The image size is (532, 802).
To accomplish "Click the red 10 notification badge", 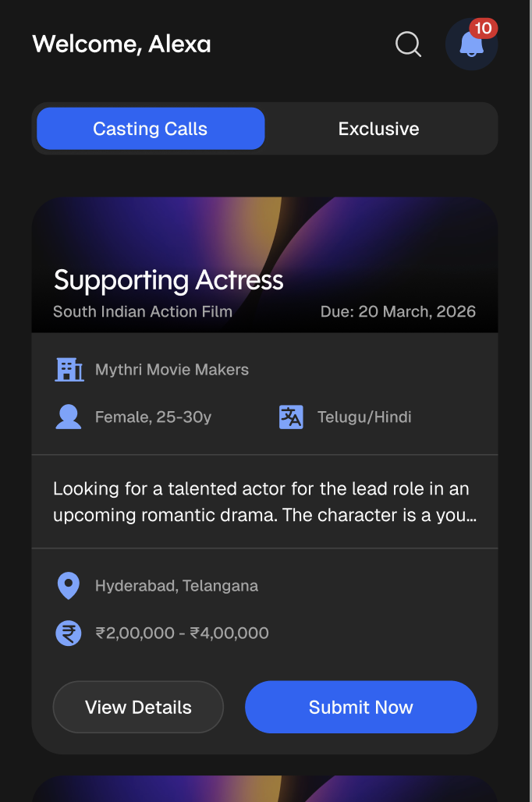I will (x=484, y=29).
